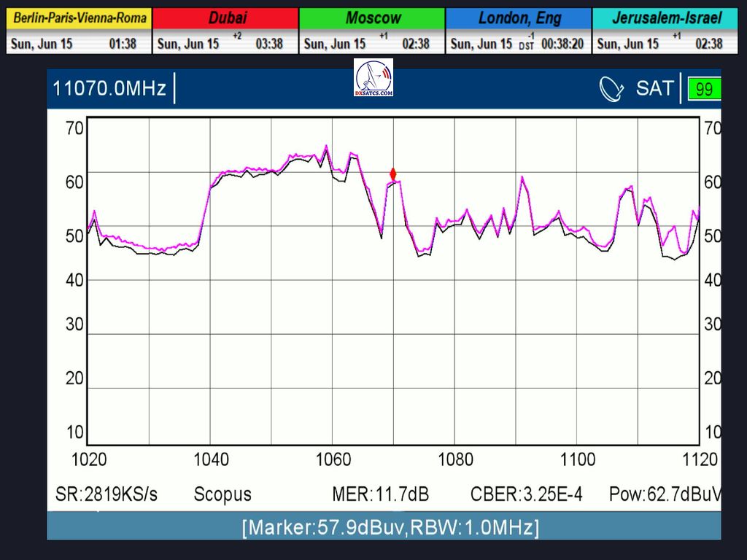747x560 pixels.
Task: Click the 1080 frequency axis label
Action: [455, 459]
